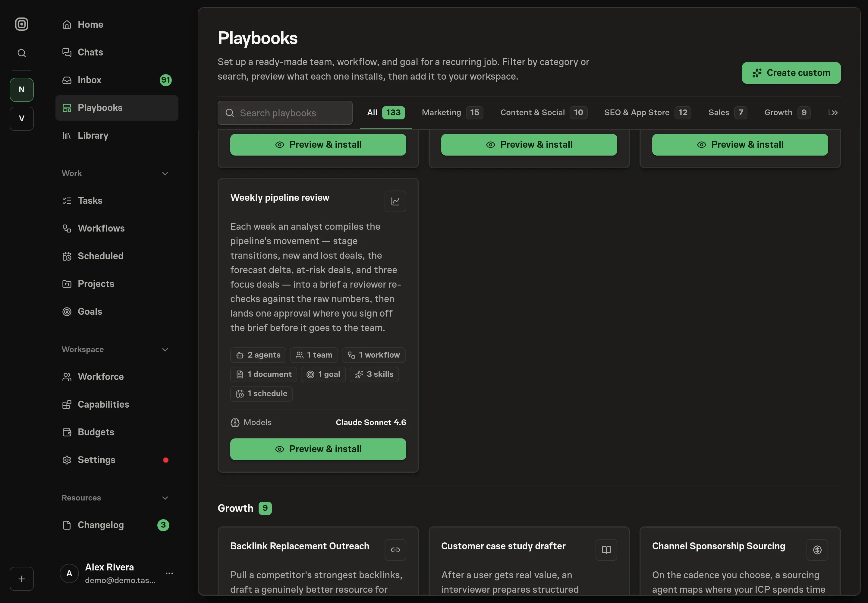
Task: Click the Growth section count badge 9
Action: (265, 509)
